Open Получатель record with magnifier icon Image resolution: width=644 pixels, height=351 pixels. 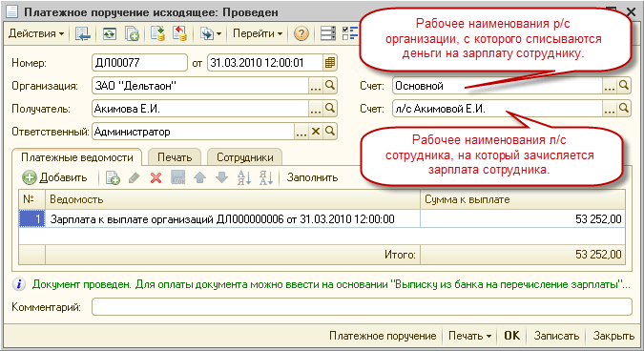[x=330, y=109]
